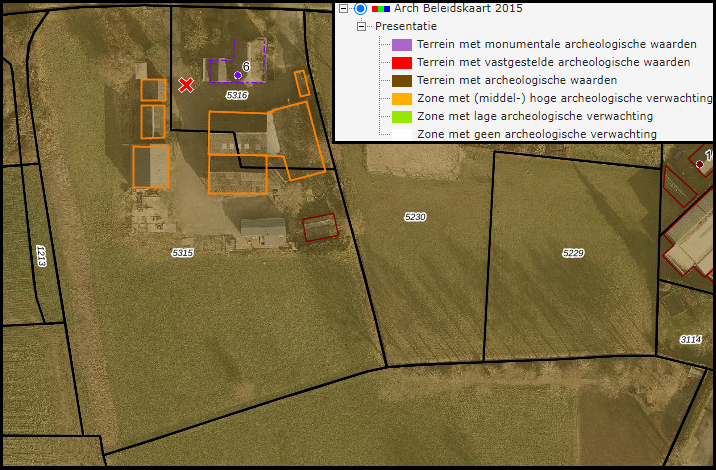This screenshot has width=716, height=470.
Task: Click the dark red outlined building near parcel 5315
Action: (320, 228)
